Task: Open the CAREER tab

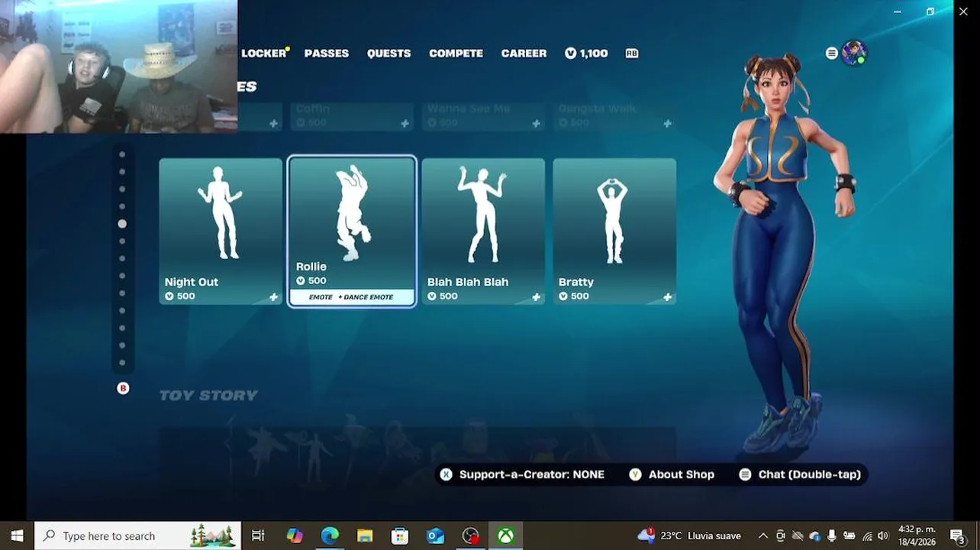Action: point(524,53)
